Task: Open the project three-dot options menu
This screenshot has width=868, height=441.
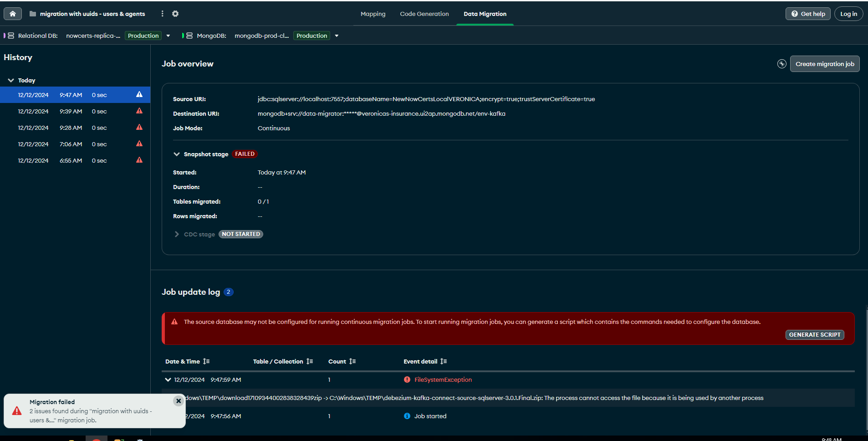Action: [162, 14]
